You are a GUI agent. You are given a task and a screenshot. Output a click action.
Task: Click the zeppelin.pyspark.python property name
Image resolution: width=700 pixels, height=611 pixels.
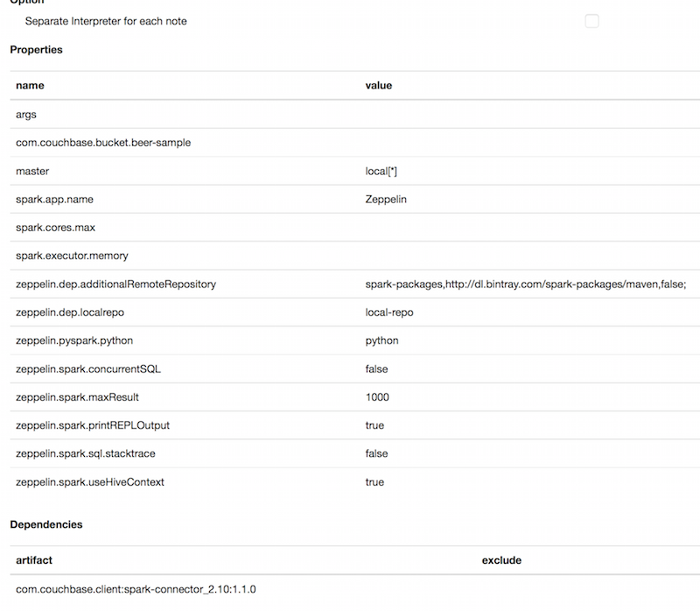tap(74, 341)
